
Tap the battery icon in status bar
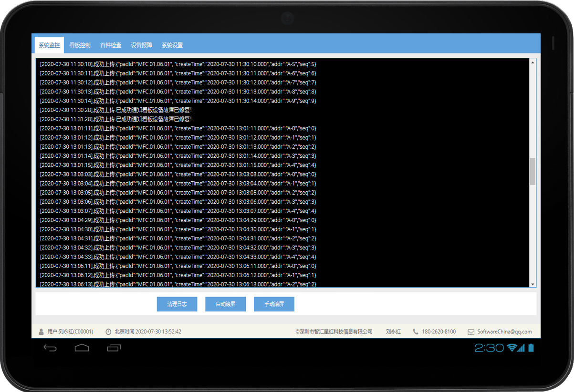tap(531, 348)
